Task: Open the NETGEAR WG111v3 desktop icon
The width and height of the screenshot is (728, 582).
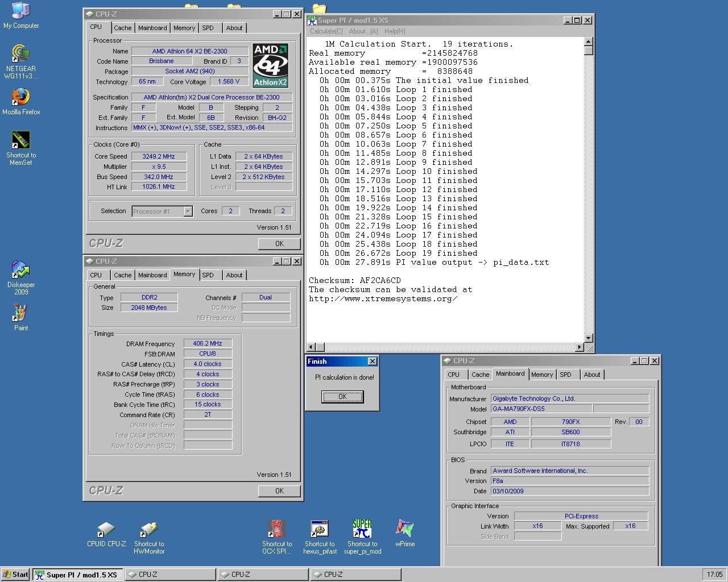Action: click(x=21, y=61)
